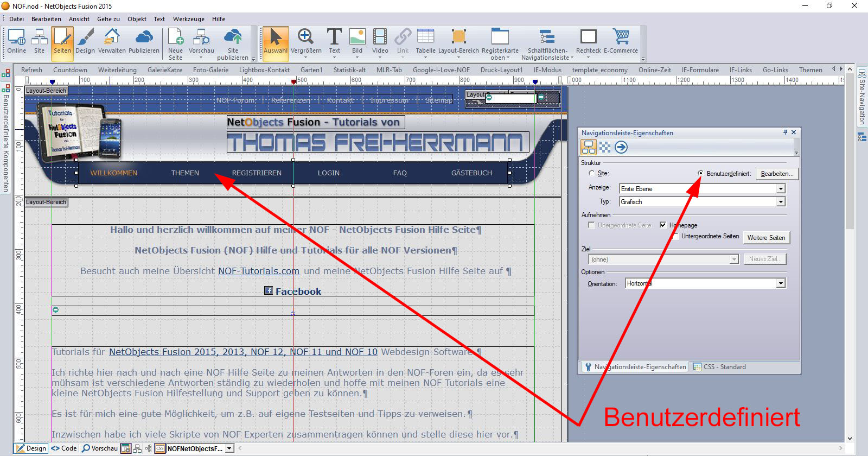Expand the properties panel toolbar options arrow

[796, 153]
